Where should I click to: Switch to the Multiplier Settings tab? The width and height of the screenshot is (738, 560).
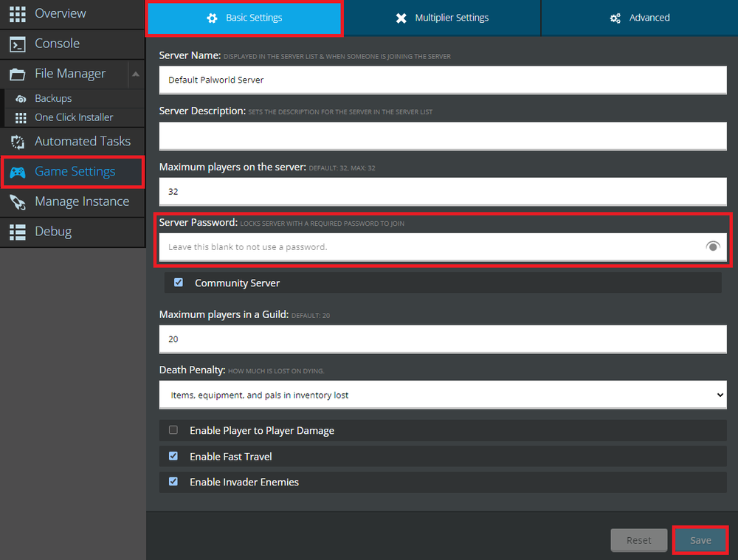tap(443, 17)
